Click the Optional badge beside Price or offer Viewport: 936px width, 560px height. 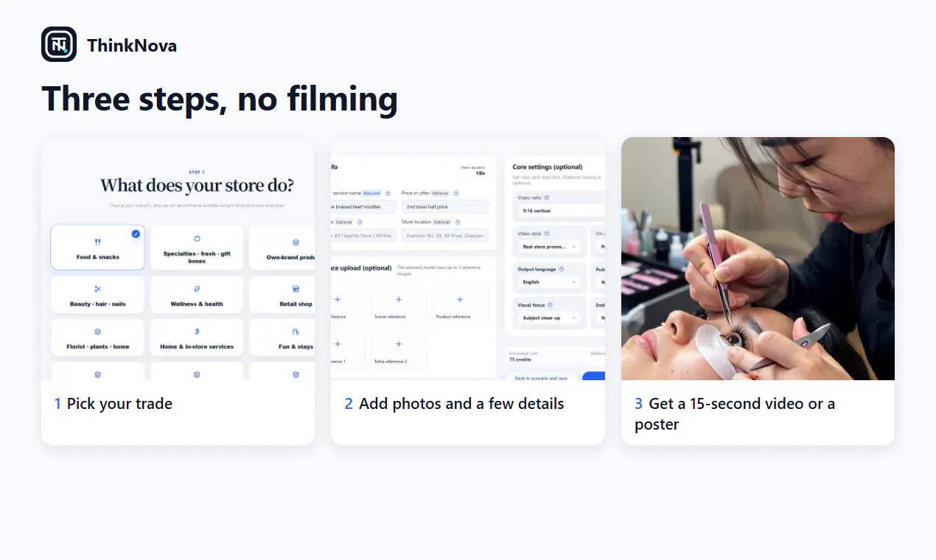(x=440, y=193)
